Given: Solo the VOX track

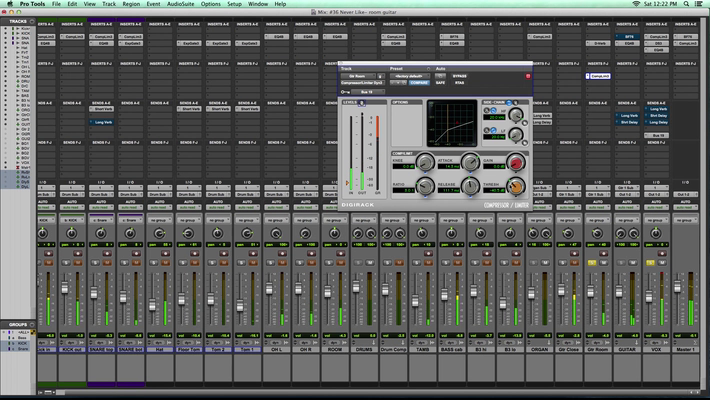Looking at the screenshot, I should [650, 263].
